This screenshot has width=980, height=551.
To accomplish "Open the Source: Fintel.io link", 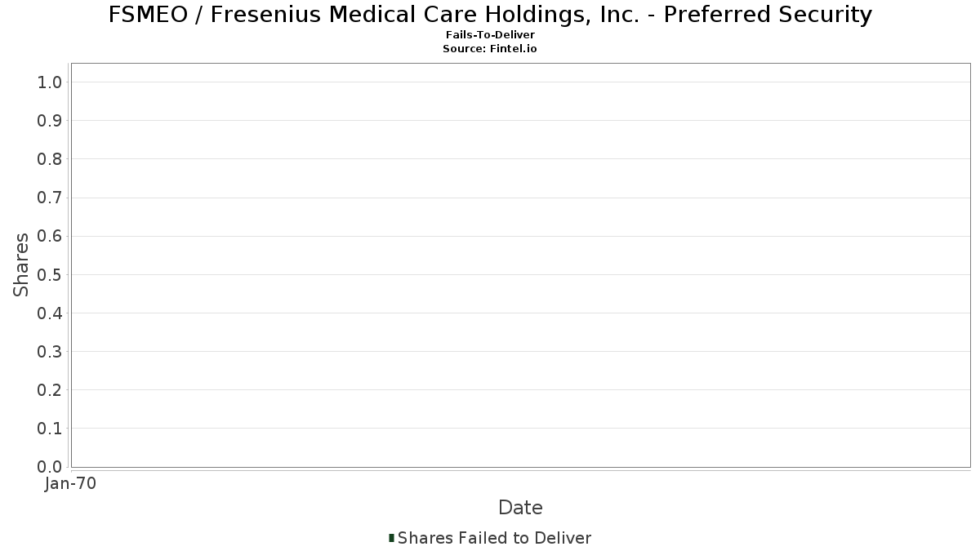I will click(x=490, y=49).
